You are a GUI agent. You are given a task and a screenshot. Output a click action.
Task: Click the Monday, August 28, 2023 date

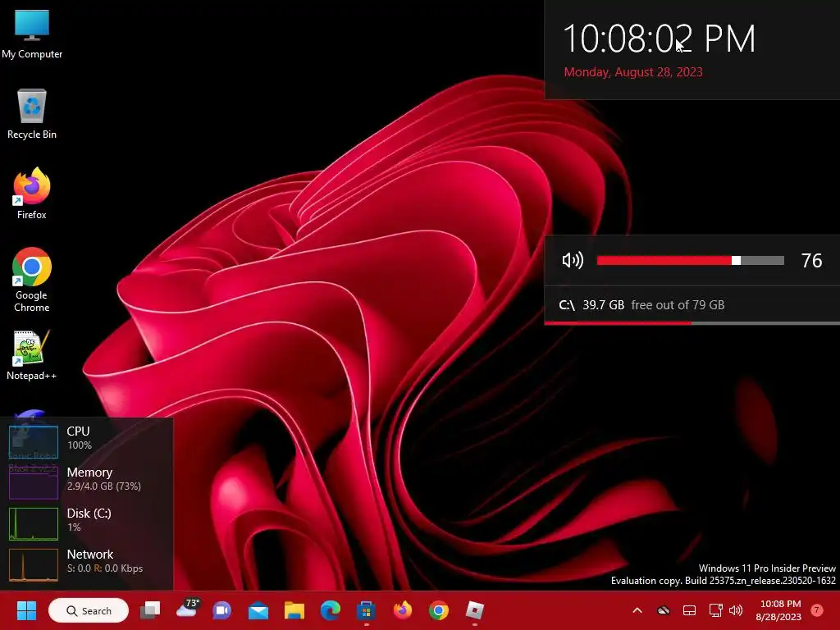633,72
